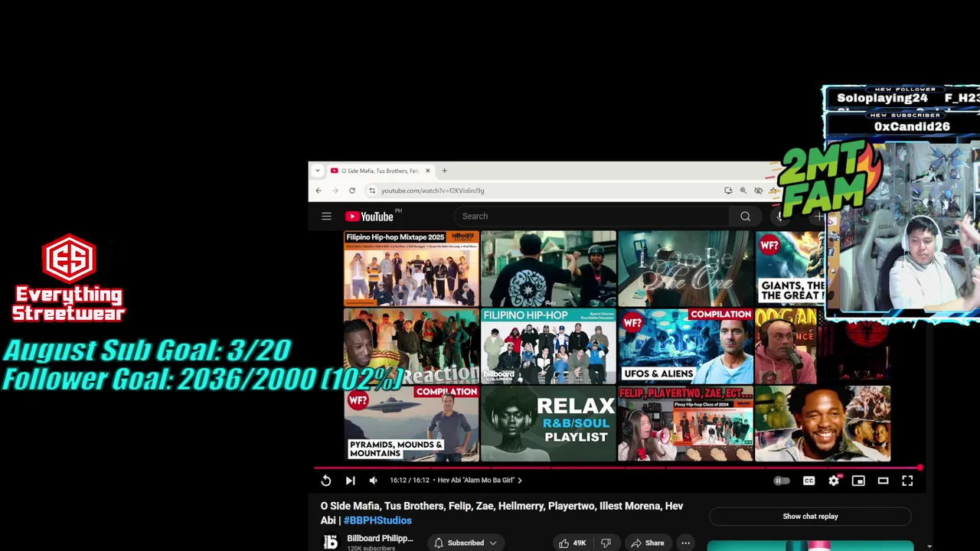Open a new browser tab
Image resolution: width=980 pixels, height=551 pixels.
[x=444, y=171]
